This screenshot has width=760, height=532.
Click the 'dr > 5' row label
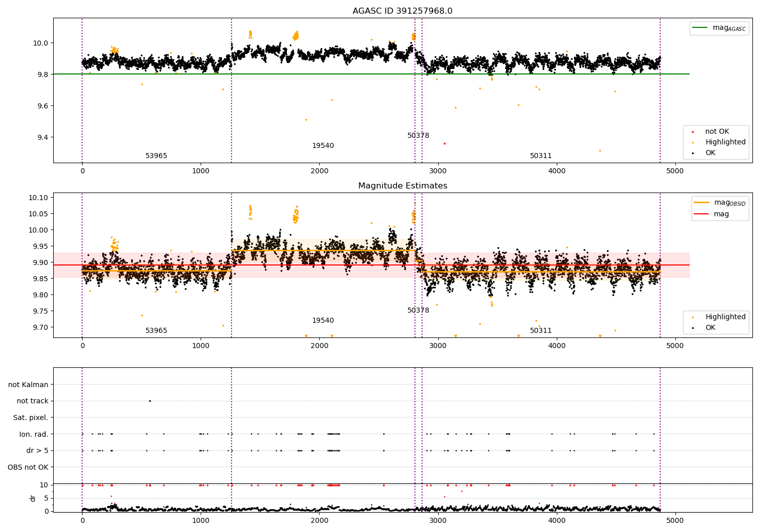pyautogui.click(x=37, y=450)
